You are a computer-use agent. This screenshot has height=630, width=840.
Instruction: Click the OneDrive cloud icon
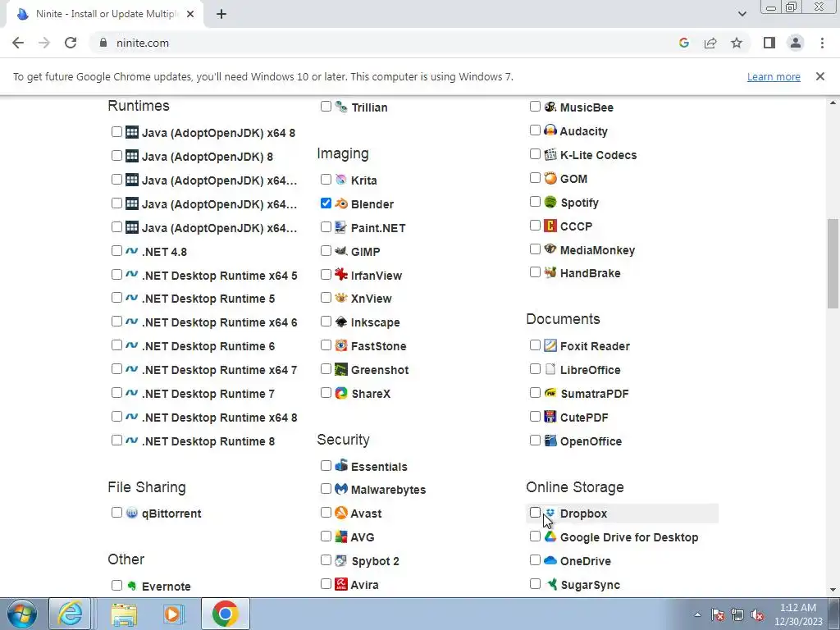[550, 560]
